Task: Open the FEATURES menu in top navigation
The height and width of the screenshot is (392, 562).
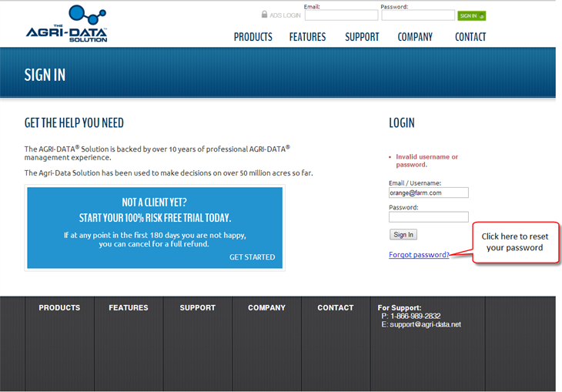Action: [307, 37]
